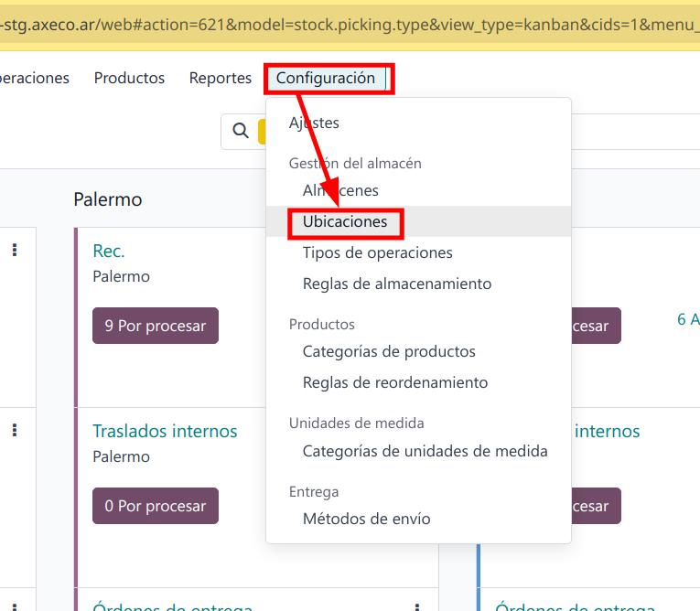Choose Ajustes in the Configuración menu
700x611 pixels.
tap(314, 123)
